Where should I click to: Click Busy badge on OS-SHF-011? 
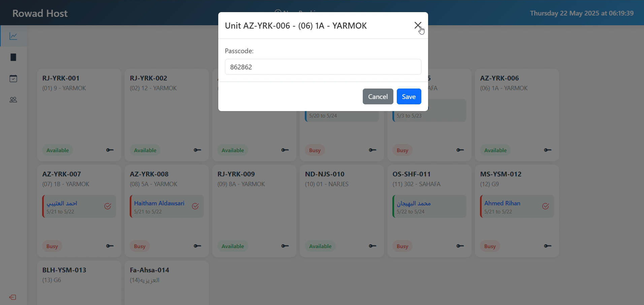click(402, 246)
